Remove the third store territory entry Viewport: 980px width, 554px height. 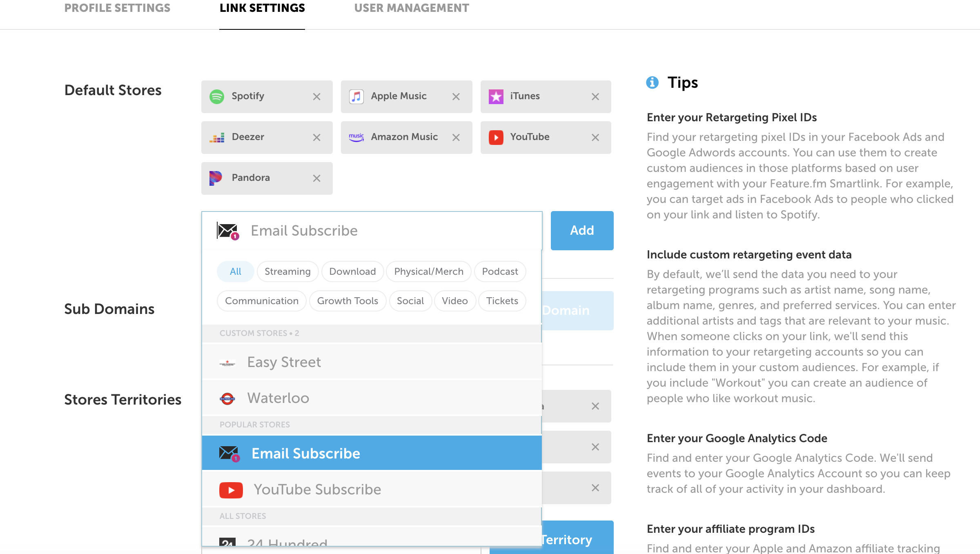pyautogui.click(x=595, y=488)
